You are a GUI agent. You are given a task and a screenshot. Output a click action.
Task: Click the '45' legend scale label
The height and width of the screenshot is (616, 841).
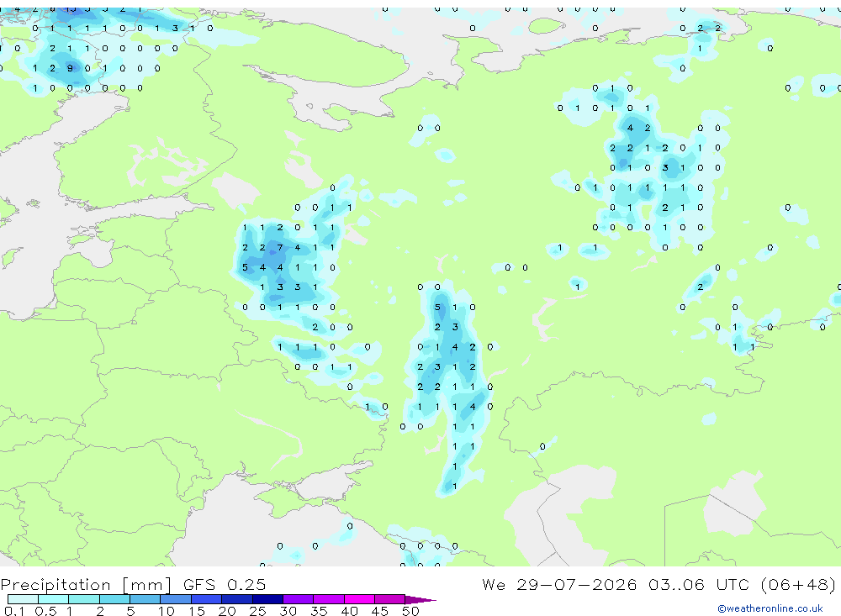[x=380, y=611]
